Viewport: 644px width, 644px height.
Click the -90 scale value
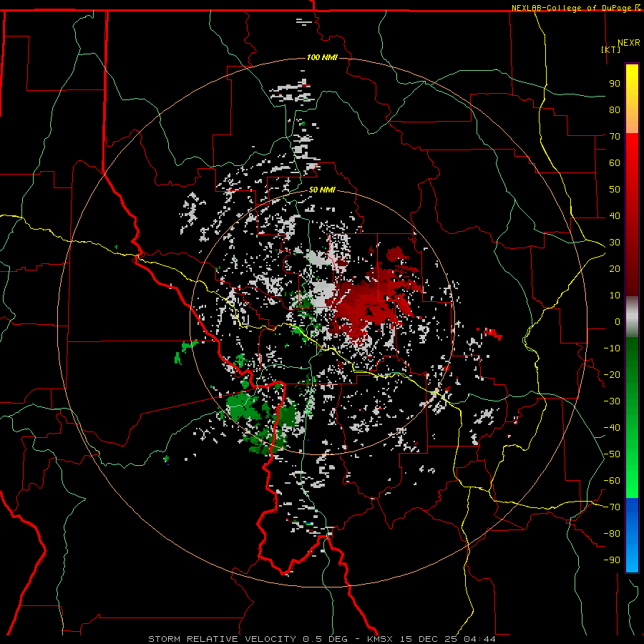612,560
